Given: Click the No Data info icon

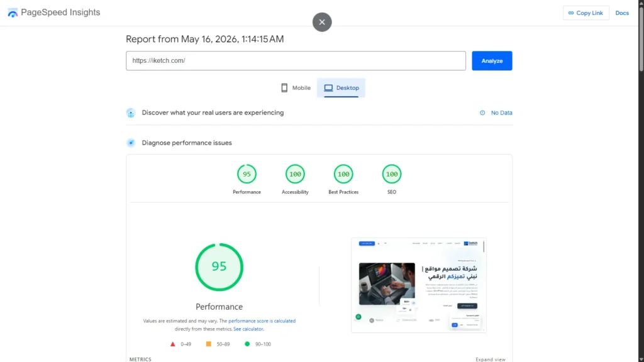Looking at the screenshot, I should pos(482,113).
